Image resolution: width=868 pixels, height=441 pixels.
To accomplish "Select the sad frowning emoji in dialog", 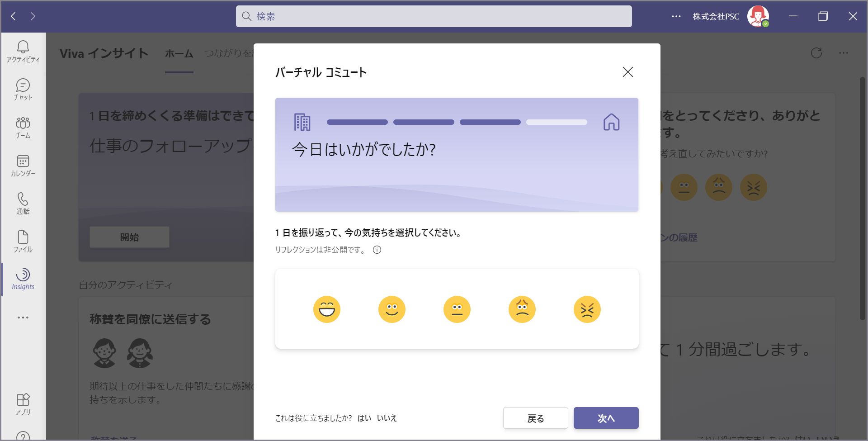I will click(522, 309).
